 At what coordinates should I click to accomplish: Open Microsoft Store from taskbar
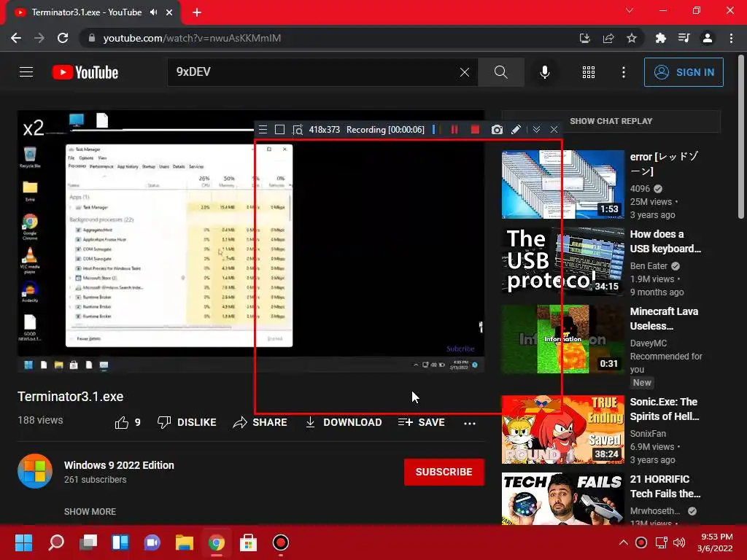pyautogui.click(x=248, y=542)
